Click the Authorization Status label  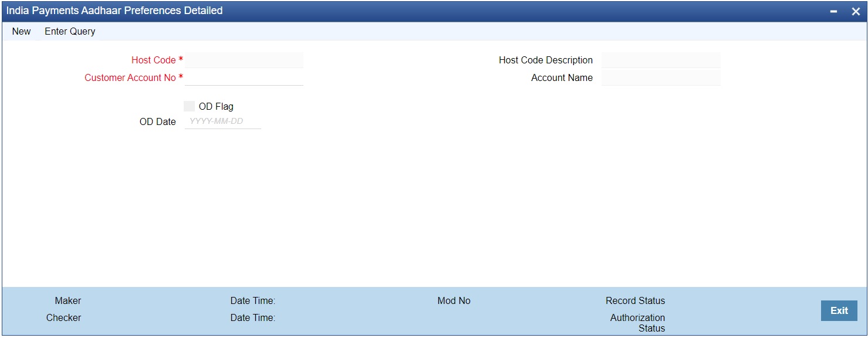pos(638,323)
